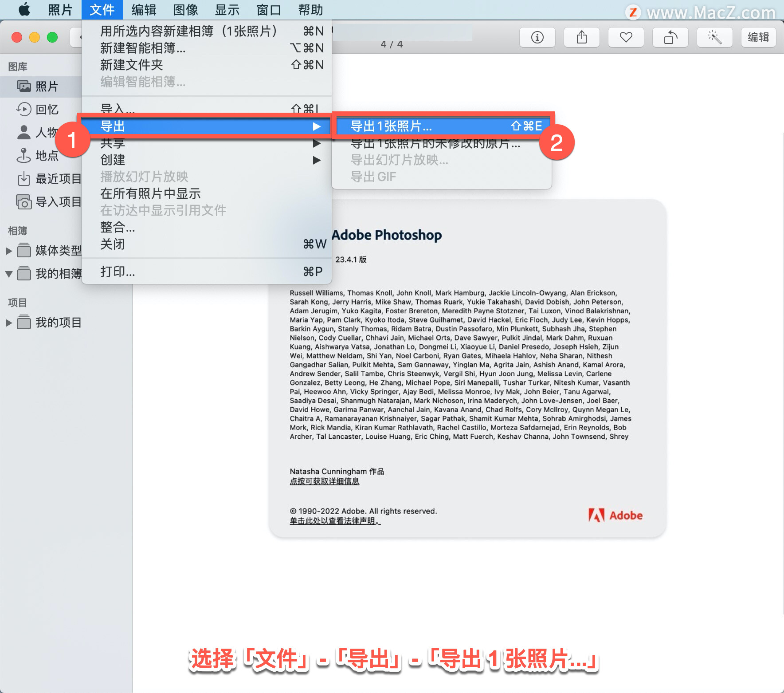Choose 在所有照片中显示 menu item

tap(207, 193)
